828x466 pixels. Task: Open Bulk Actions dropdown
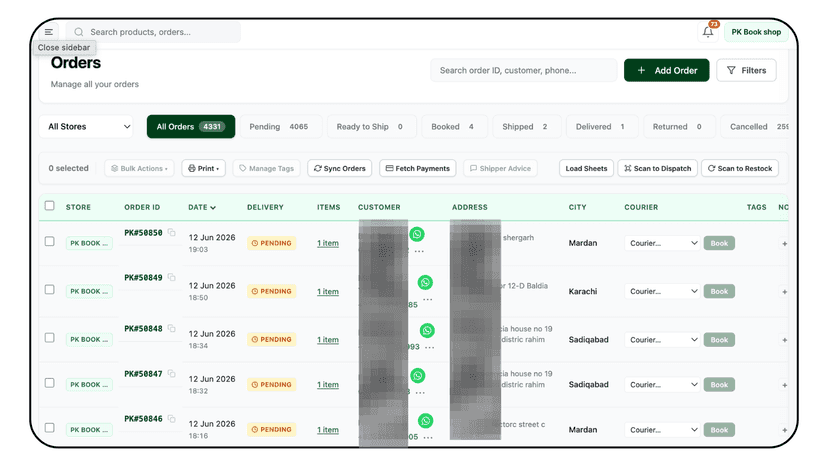click(x=139, y=169)
